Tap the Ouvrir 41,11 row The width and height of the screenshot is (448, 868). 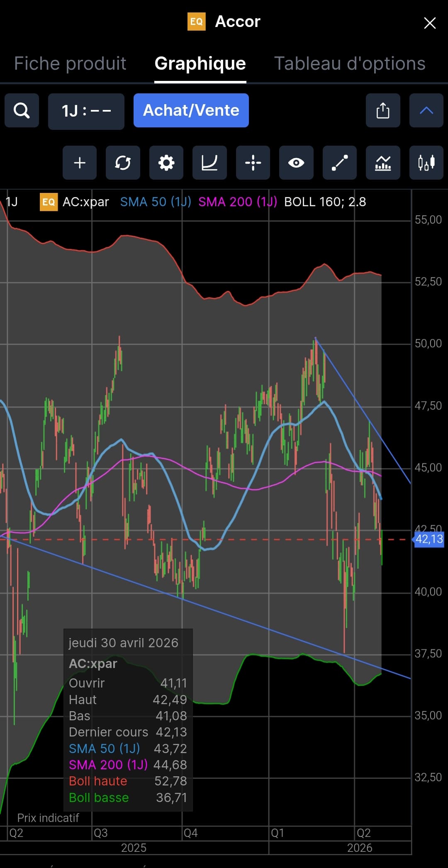point(128,683)
